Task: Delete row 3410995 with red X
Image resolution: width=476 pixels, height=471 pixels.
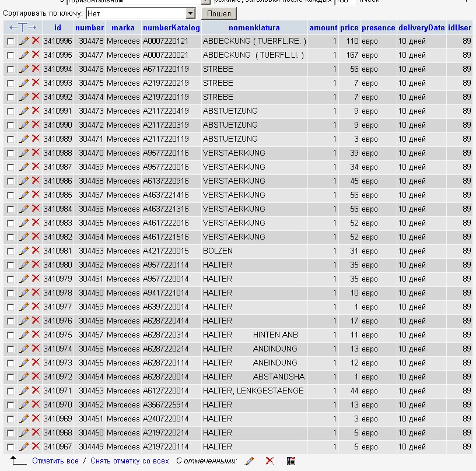Action: pos(36,55)
